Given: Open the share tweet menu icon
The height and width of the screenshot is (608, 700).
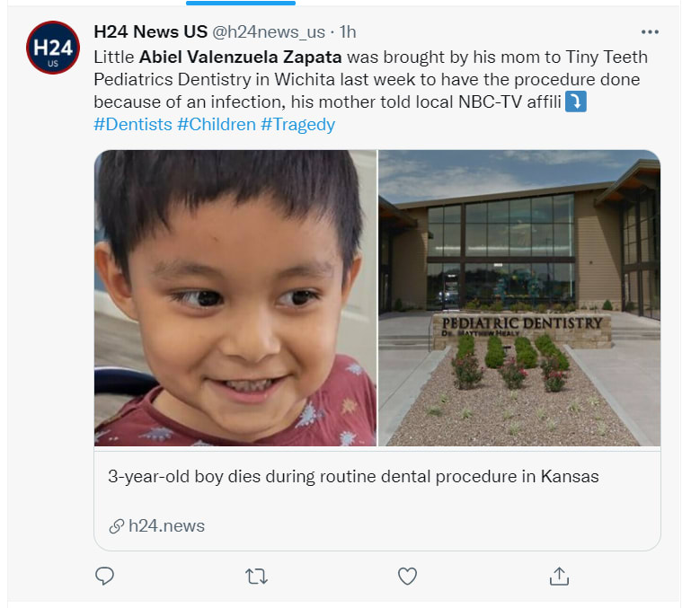Looking at the screenshot, I should [x=559, y=576].
